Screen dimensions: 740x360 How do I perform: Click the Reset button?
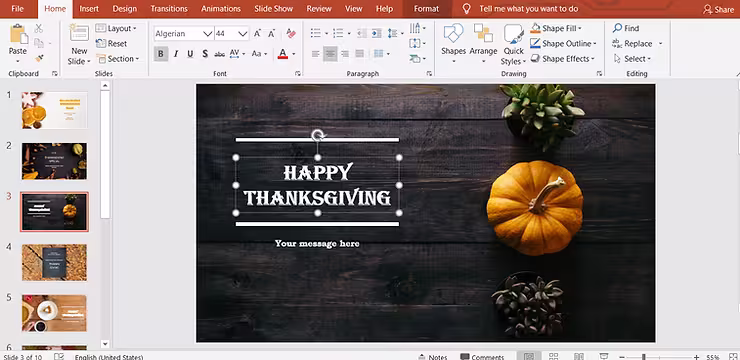coord(111,43)
